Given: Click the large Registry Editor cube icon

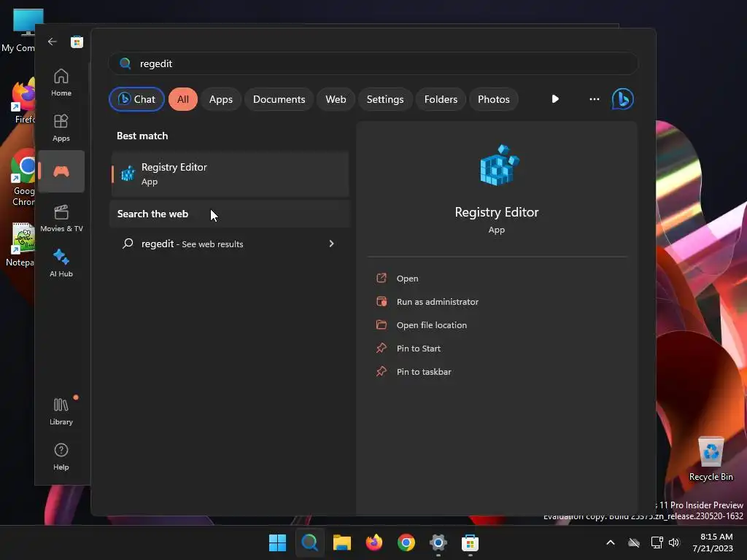Looking at the screenshot, I should (499, 166).
